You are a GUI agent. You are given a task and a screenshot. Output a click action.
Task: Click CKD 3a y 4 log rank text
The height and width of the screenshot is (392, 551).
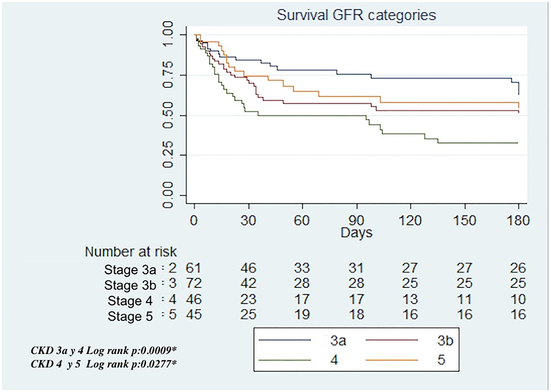104,350
